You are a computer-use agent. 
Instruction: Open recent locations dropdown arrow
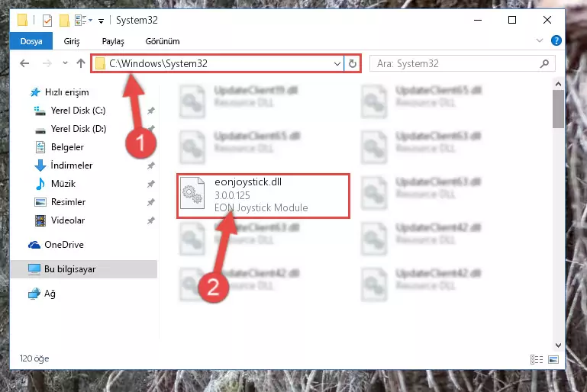click(65, 63)
